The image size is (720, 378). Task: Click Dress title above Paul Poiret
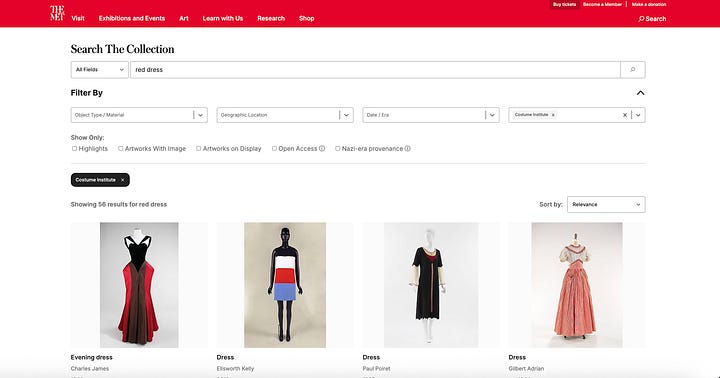point(371,357)
